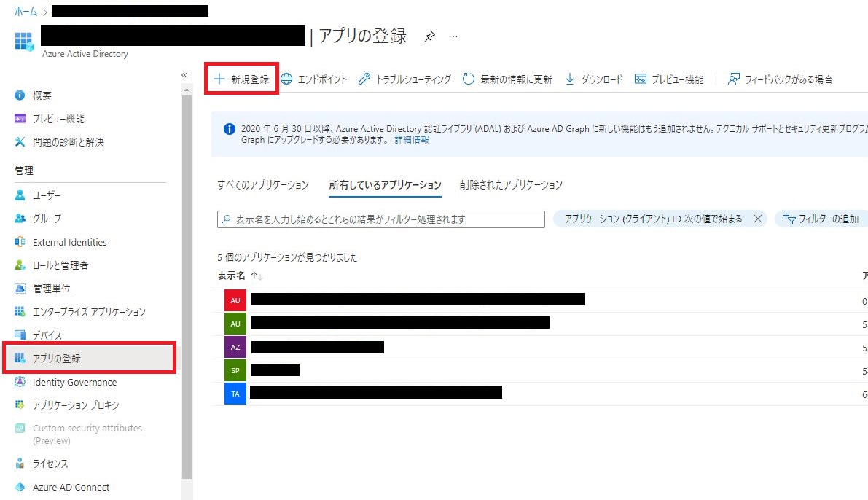This screenshot has height=500, width=868.
Task: Open エンドポイント globe icon
Action: tap(286, 79)
